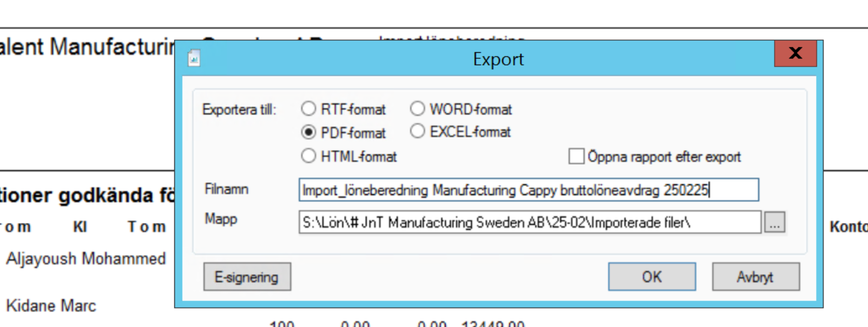The height and width of the screenshot is (327, 868).
Task: Select the HTML-format radio button
Action: [x=309, y=156]
